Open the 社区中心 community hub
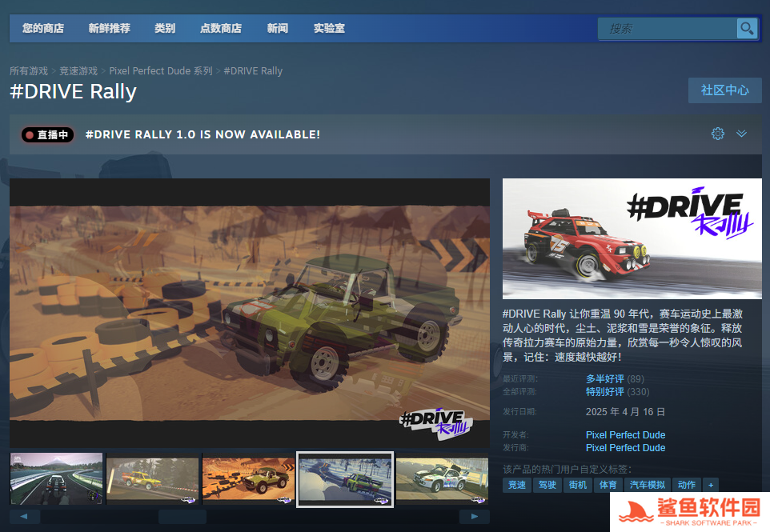 click(724, 90)
